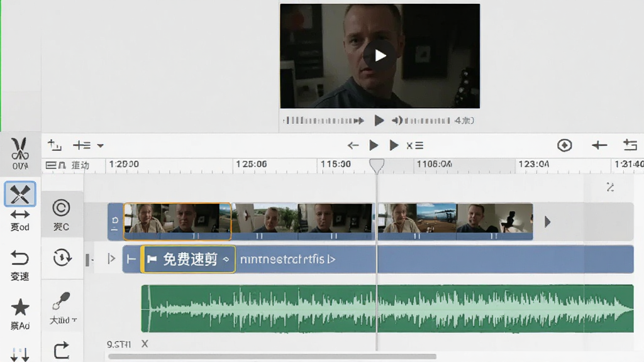Expand the text track play triangle

tap(111, 258)
